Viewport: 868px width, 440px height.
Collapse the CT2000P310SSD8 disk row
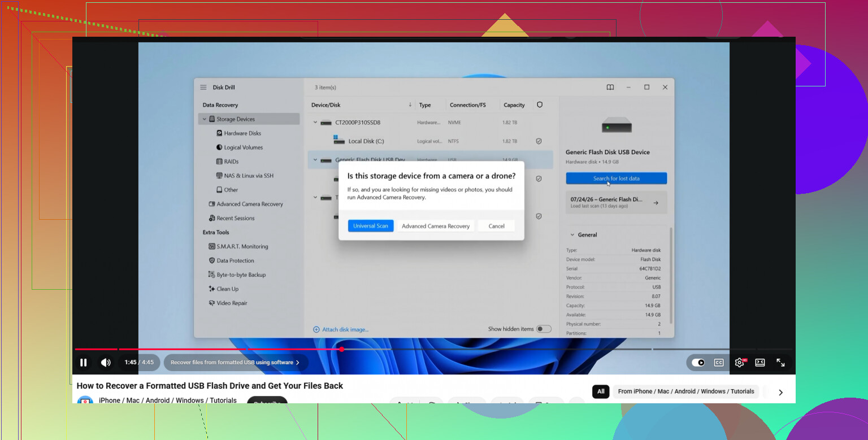tap(315, 122)
